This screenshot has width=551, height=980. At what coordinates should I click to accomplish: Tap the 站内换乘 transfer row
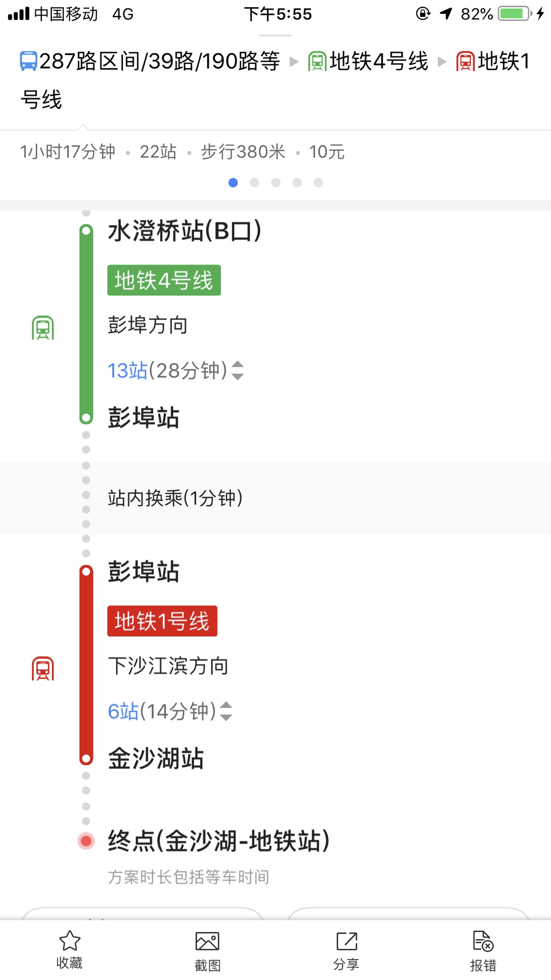point(275,498)
